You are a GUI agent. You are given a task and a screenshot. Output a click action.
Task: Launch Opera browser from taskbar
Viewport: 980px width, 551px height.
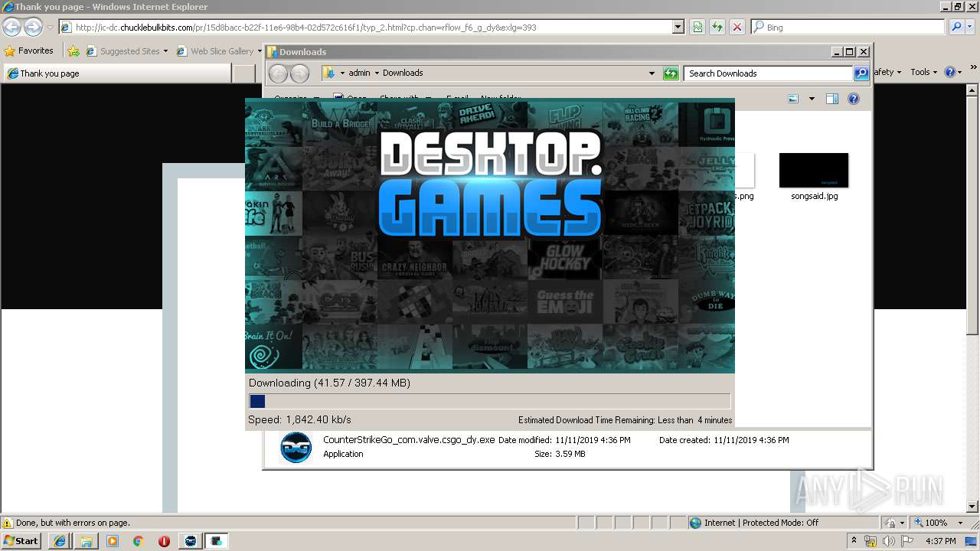pyautogui.click(x=164, y=541)
